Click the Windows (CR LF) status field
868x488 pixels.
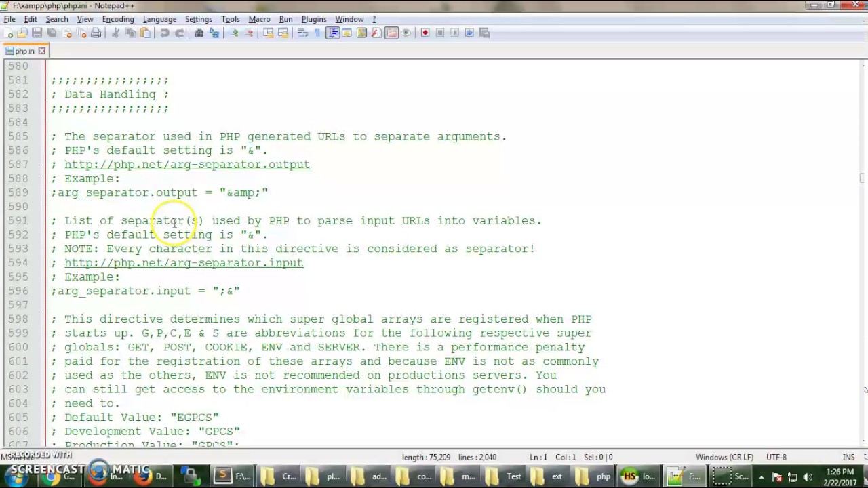724,457
